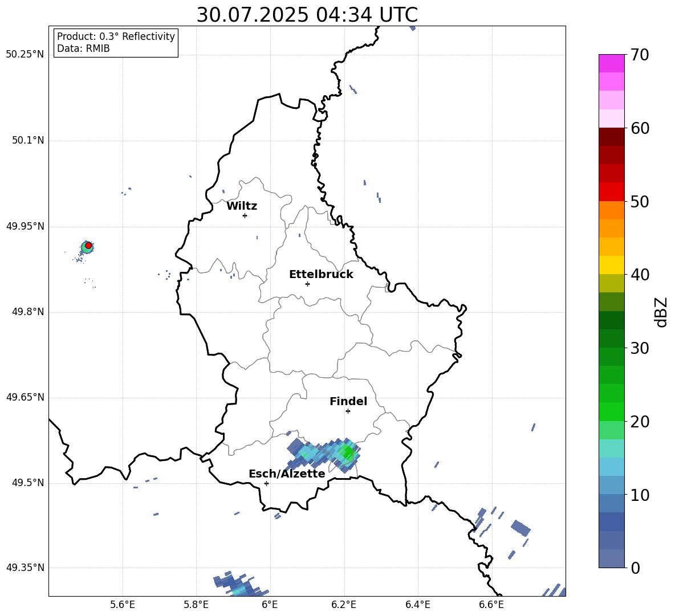This screenshot has height=616, width=675.
Task: Click the 6.6°E longitude label
Action: point(491,605)
